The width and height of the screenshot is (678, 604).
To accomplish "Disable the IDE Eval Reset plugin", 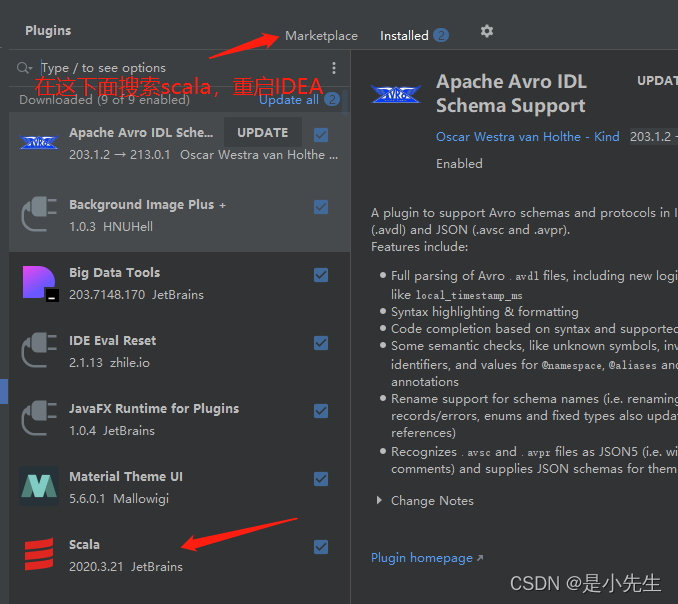I will 321,343.
